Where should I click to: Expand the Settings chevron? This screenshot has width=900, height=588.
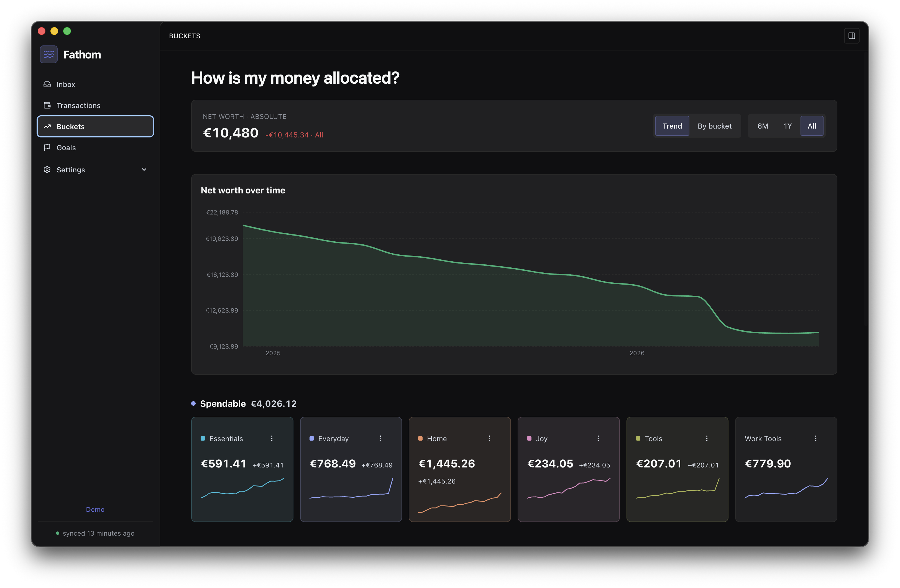pos(144,170)
